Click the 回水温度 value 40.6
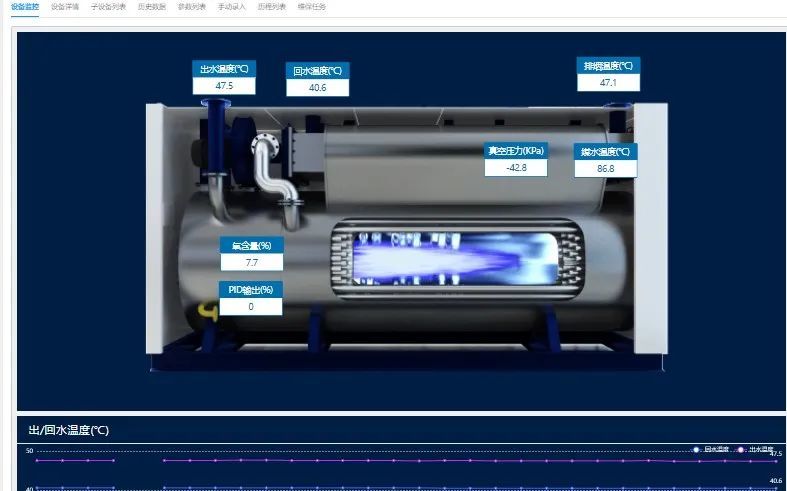 point(317,88)
